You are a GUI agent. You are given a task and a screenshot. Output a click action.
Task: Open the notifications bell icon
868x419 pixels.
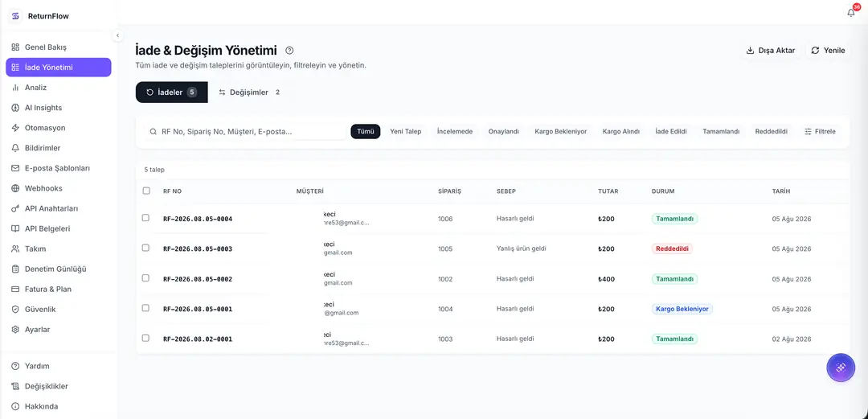851,13
